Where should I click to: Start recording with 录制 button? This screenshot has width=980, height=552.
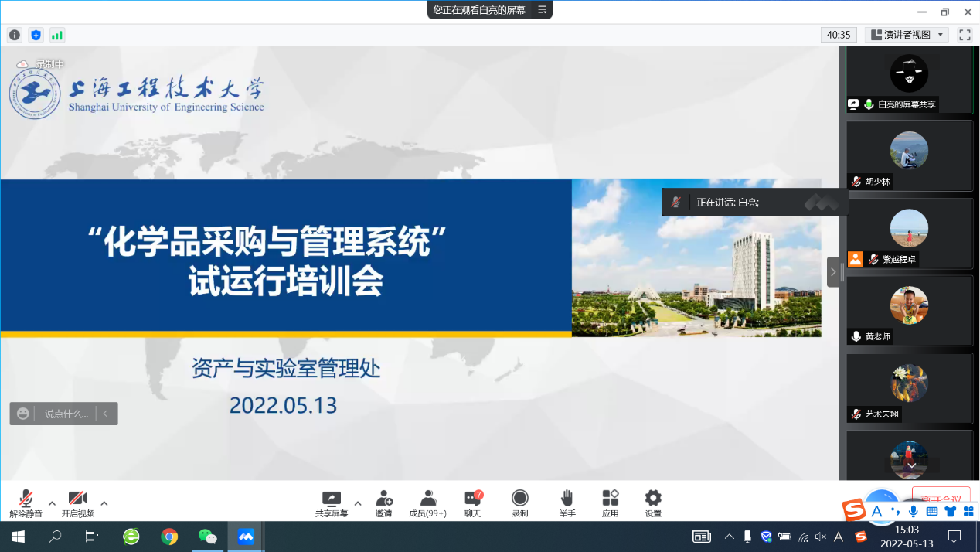click(x=519, y=503)
